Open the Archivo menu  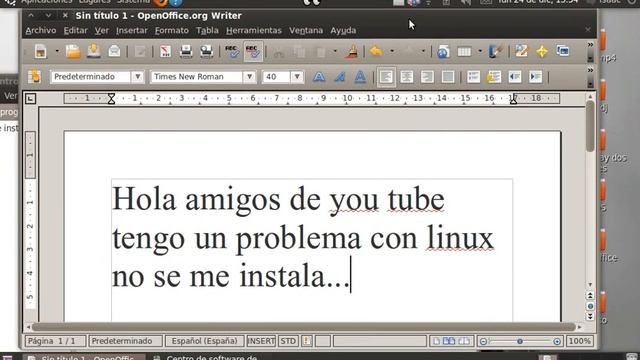pyautogui.click(x=40, y=31)
